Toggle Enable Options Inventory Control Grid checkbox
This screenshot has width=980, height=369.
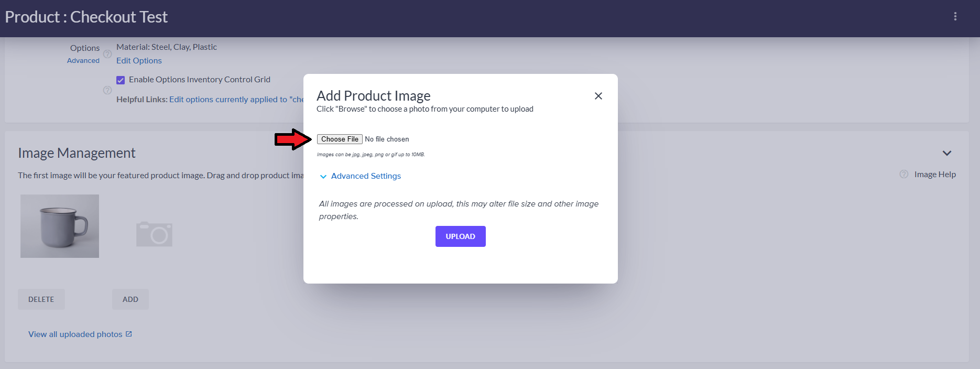(121, 80)
